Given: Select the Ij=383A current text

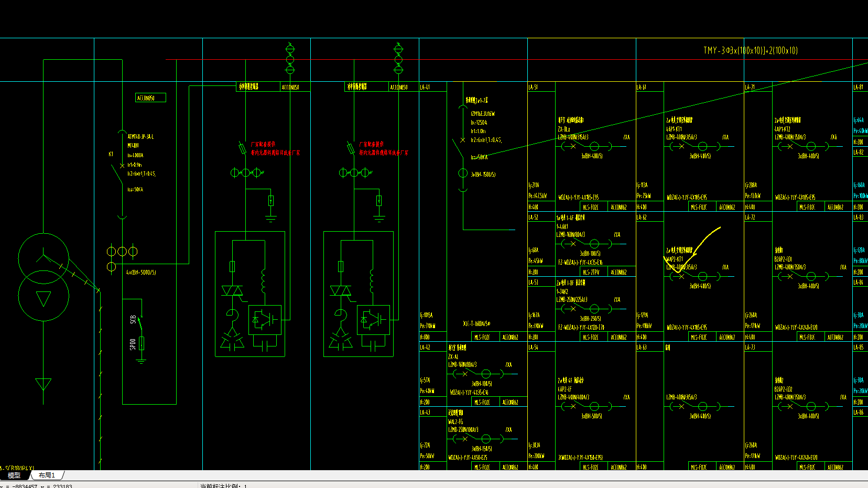Looking at the screenshot, I should coord(534,445).
